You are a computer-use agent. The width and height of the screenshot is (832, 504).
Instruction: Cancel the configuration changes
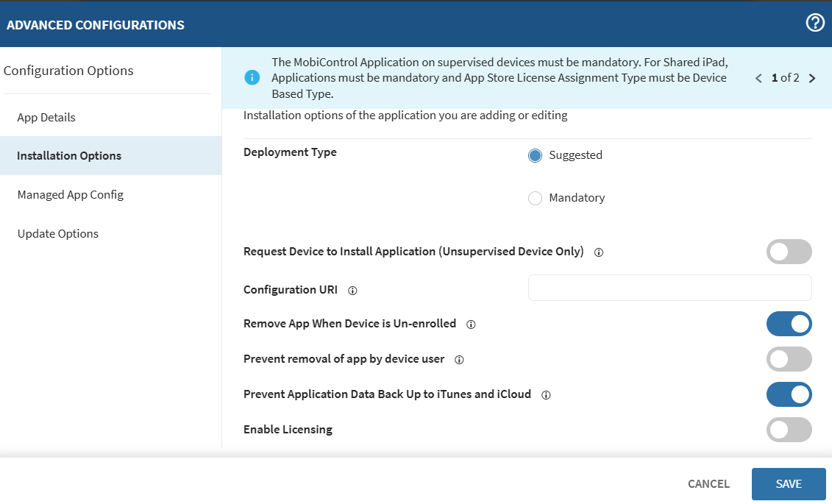[x=708, y=483]
